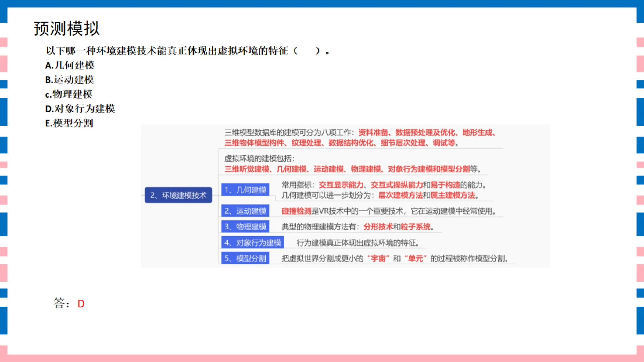
Task: Click the red text 粒子系统
Action: tap(415, 227)
